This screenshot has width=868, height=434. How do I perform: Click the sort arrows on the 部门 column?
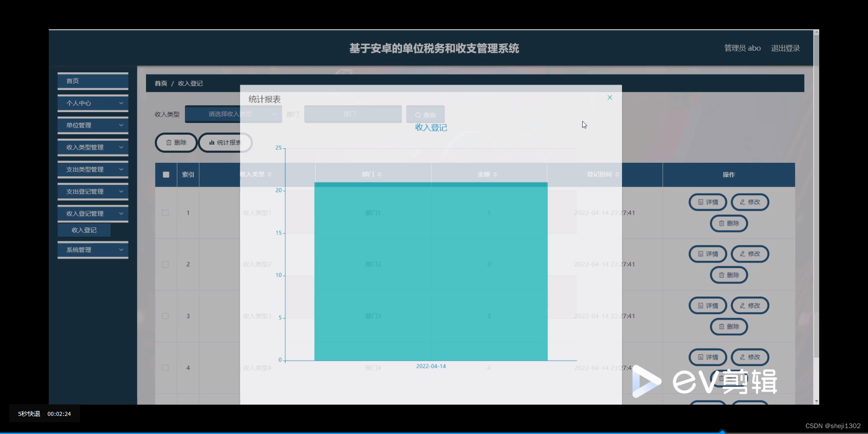tap(380, 175)
